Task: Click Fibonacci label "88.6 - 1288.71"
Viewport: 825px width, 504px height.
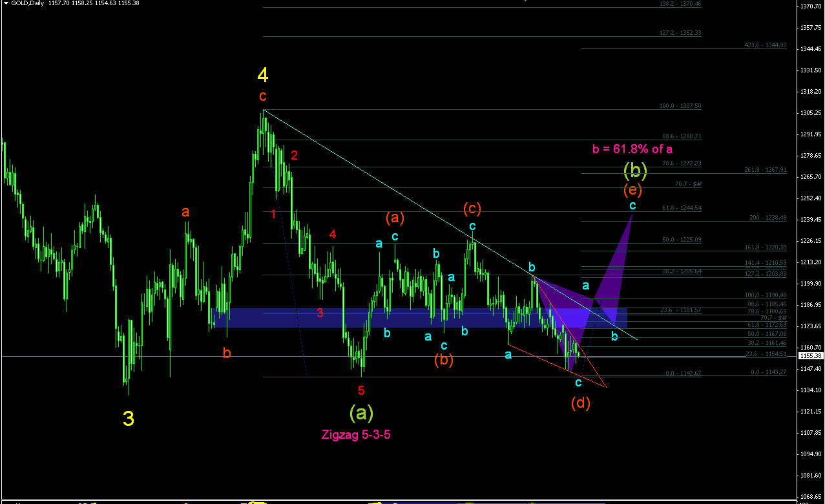Action: click(x=682, y=136)
